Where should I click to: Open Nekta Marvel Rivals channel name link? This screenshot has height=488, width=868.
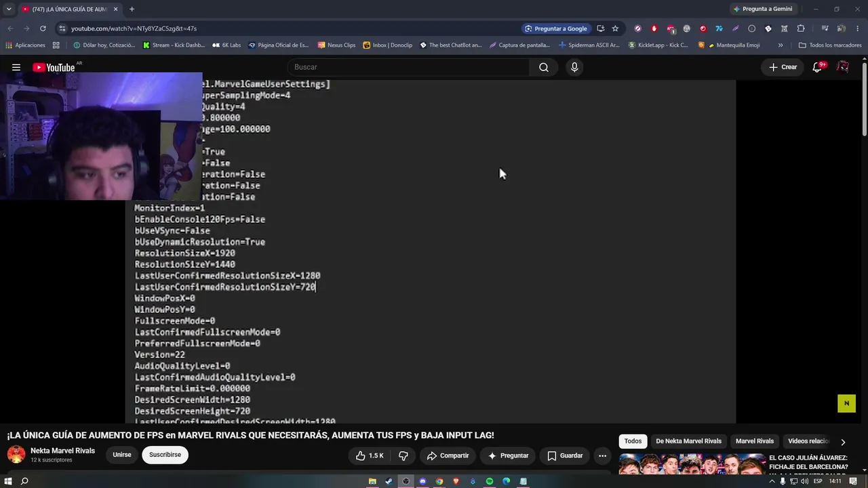62,451
